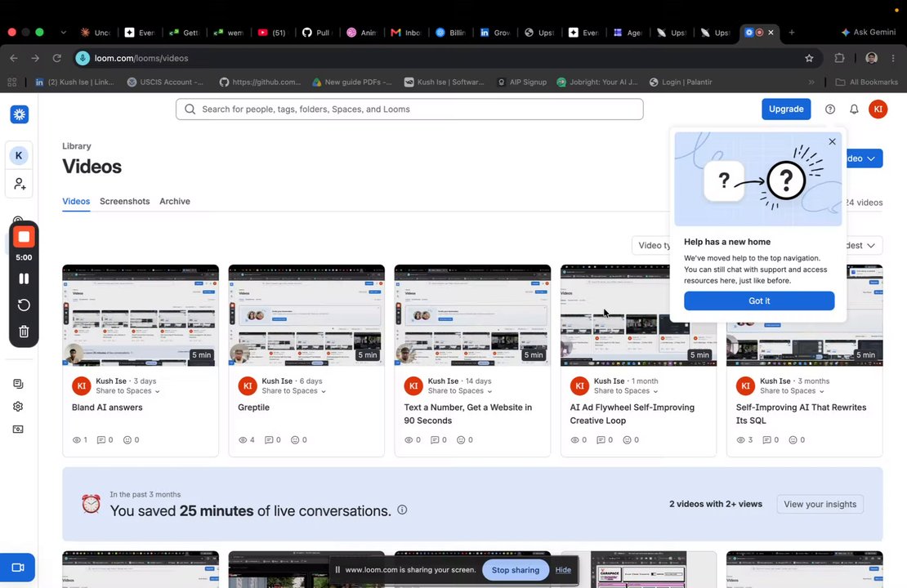Expand Share to Spaces under Greptile video

coord(294,391)
